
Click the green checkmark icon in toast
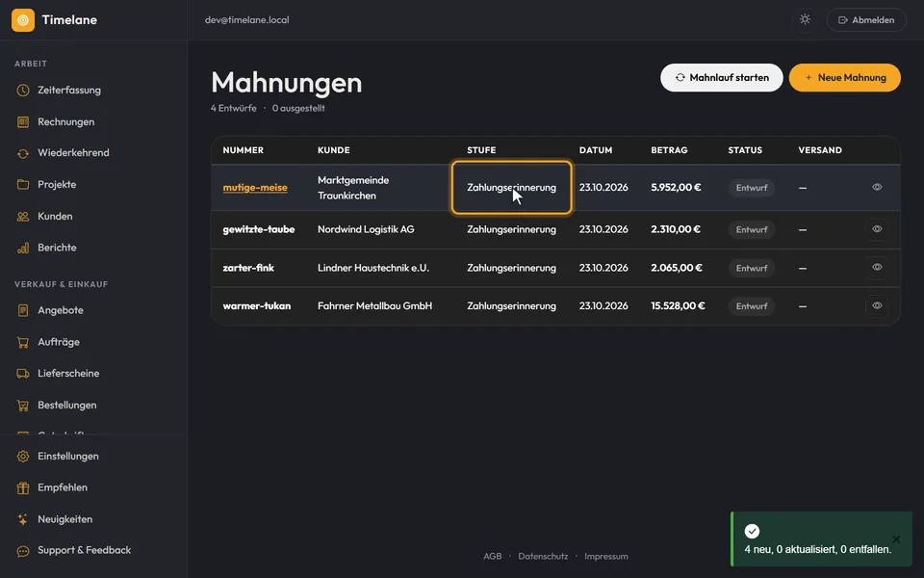click(752, 531)
